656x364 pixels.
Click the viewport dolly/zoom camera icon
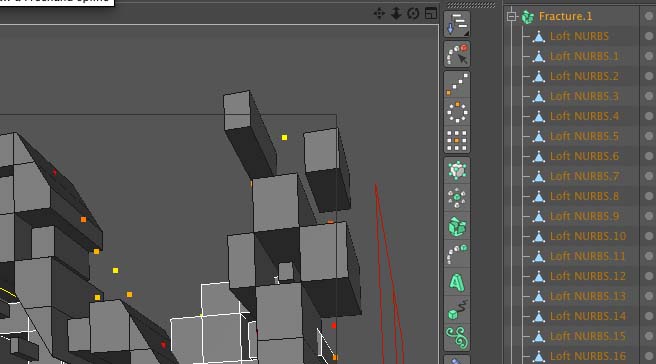click(396, 14)
